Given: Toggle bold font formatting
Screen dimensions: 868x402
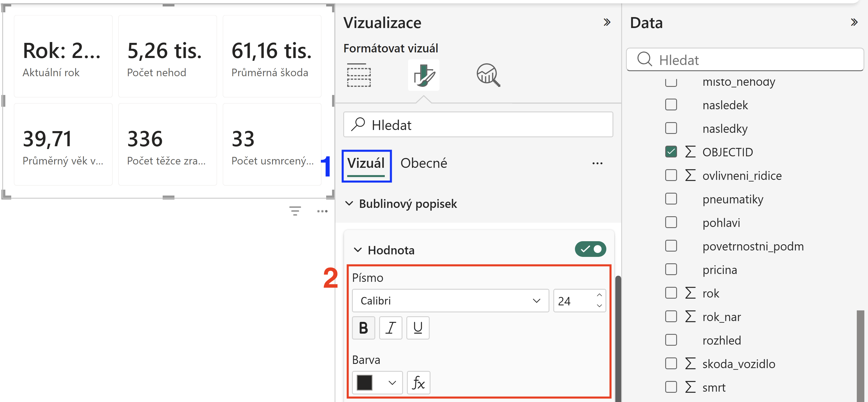Looking at the screenshot, I should [363, 327].
